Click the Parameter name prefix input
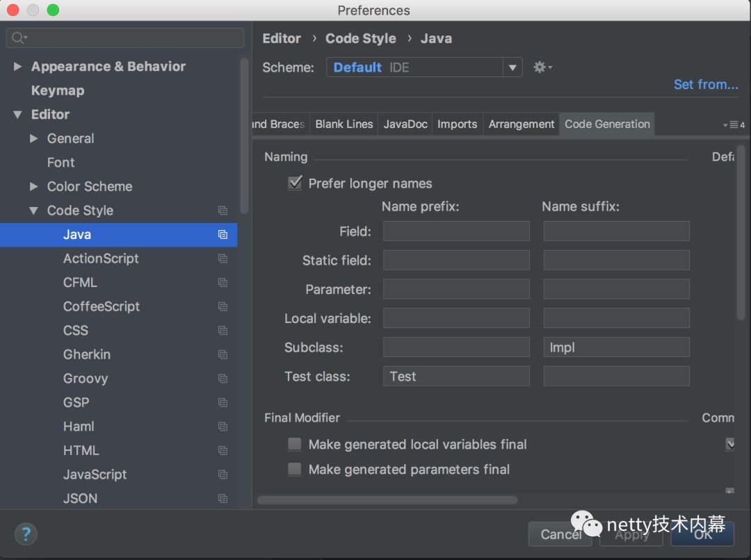The image size is (751, 560). point(456,289)
